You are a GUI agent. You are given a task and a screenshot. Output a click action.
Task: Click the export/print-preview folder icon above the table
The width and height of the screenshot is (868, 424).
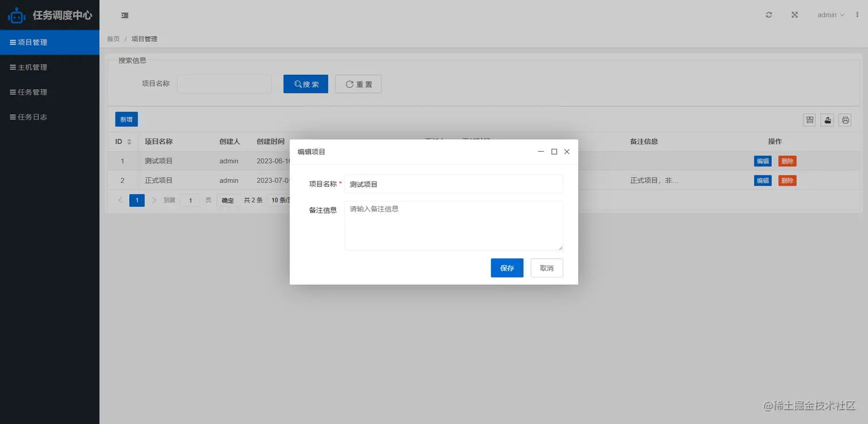[827, 120]
